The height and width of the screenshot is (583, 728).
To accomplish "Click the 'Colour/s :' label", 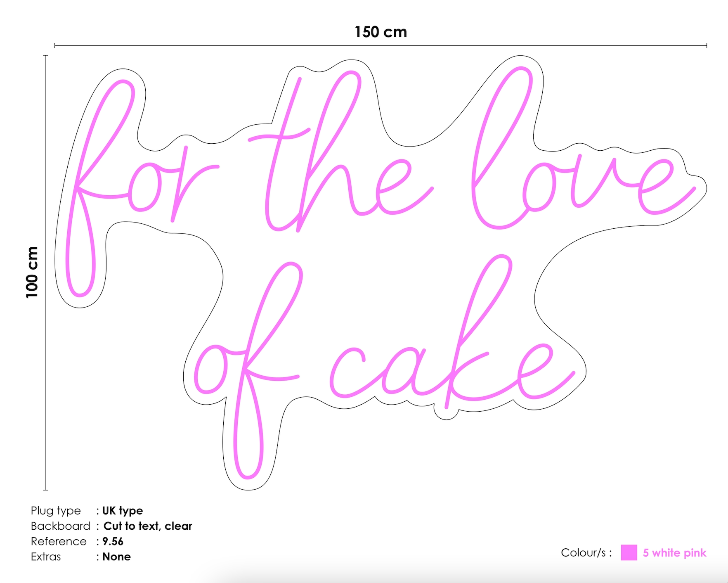I will [586, 553].
